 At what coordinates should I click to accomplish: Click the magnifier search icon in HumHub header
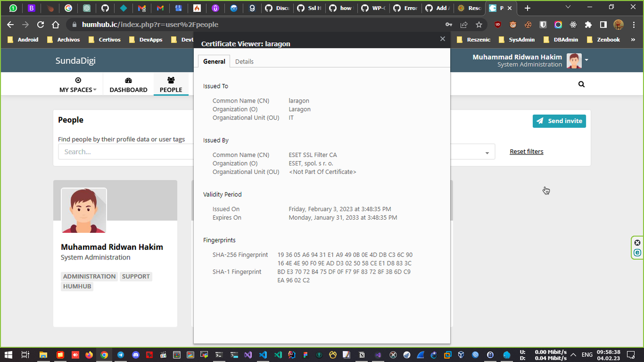coord(581,84)
